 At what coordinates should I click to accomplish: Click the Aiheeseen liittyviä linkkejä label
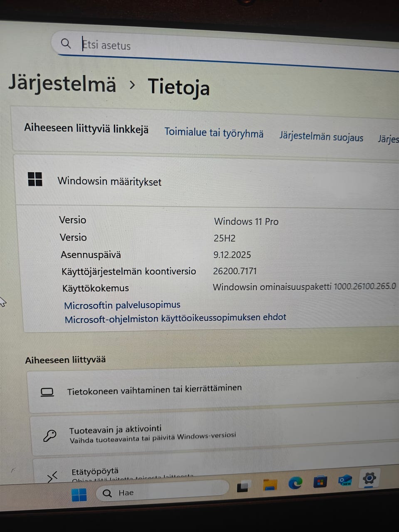point(86,128)
